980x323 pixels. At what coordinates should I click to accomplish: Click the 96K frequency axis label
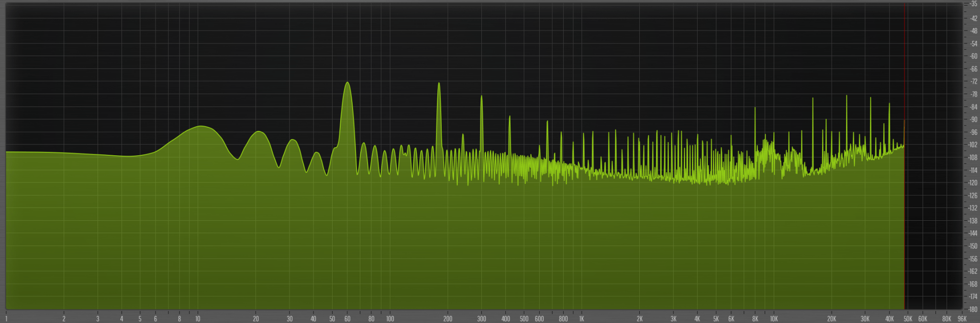tap(962, 319)
